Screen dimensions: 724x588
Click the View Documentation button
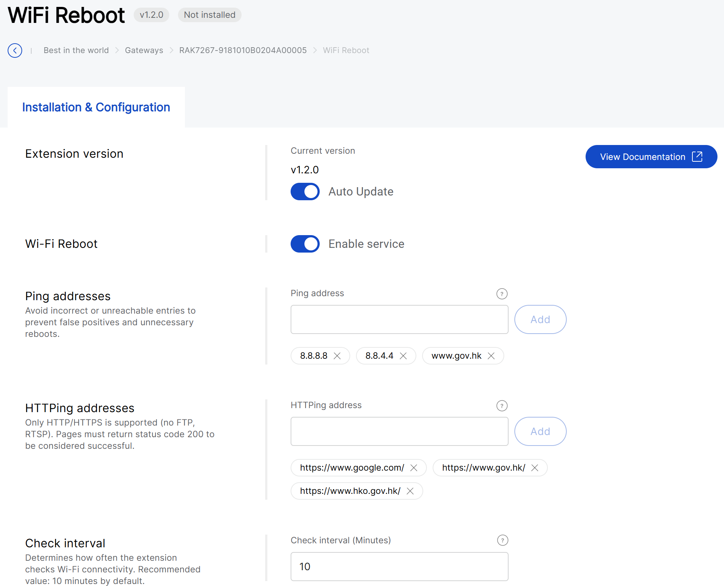click(651, 157)
